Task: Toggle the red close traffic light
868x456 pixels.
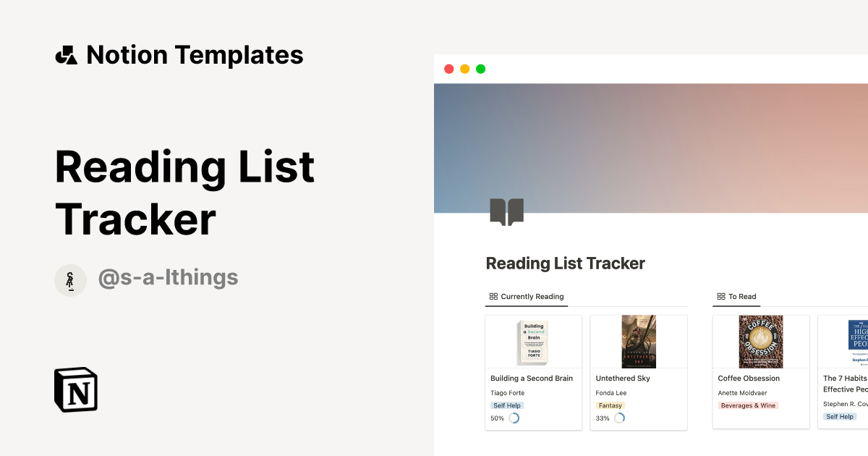Action: pyautogui.click(x=448, y=67)
